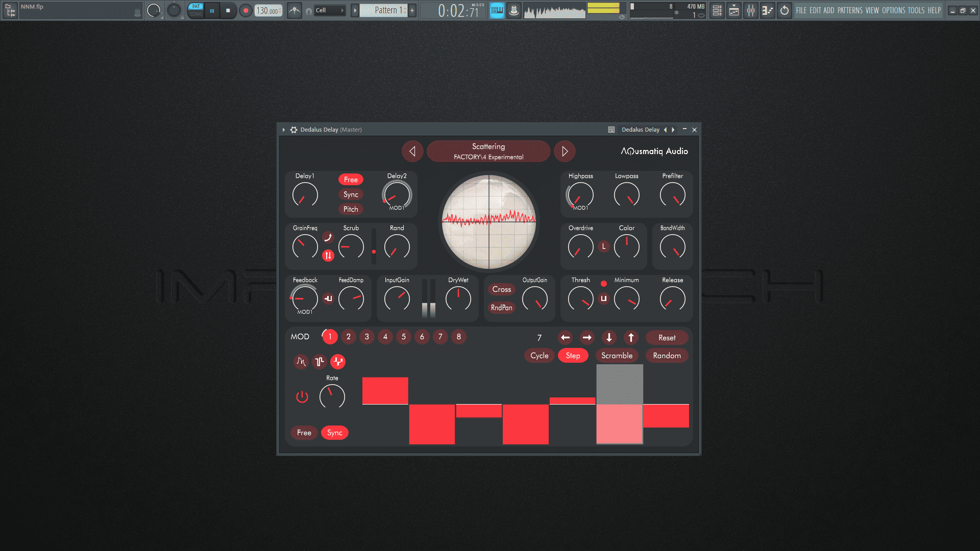This screenshot has height=551, width=980.
Task: Click the metronome icon in toolbar
Action: 295,10
